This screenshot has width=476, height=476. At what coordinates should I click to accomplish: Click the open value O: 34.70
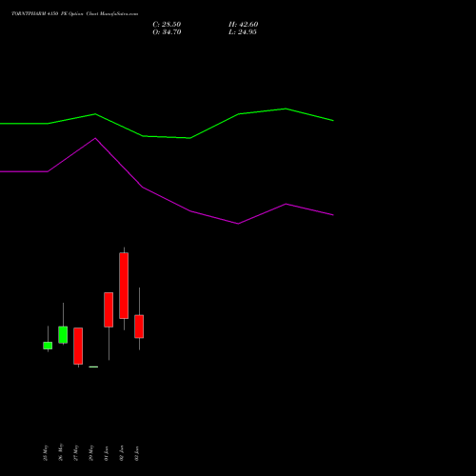[x=167, y=32]
